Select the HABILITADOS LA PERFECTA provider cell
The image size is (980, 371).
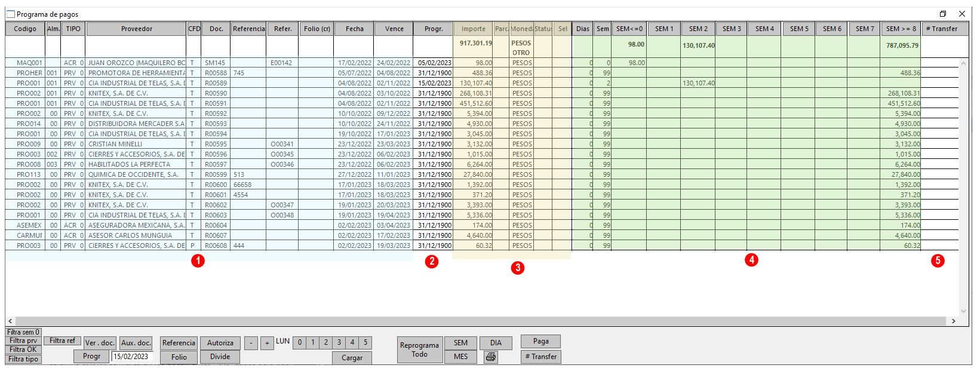click(136, 164)
